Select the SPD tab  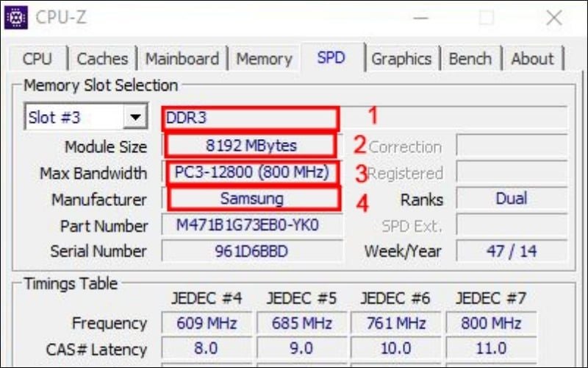tap(331, 57)
